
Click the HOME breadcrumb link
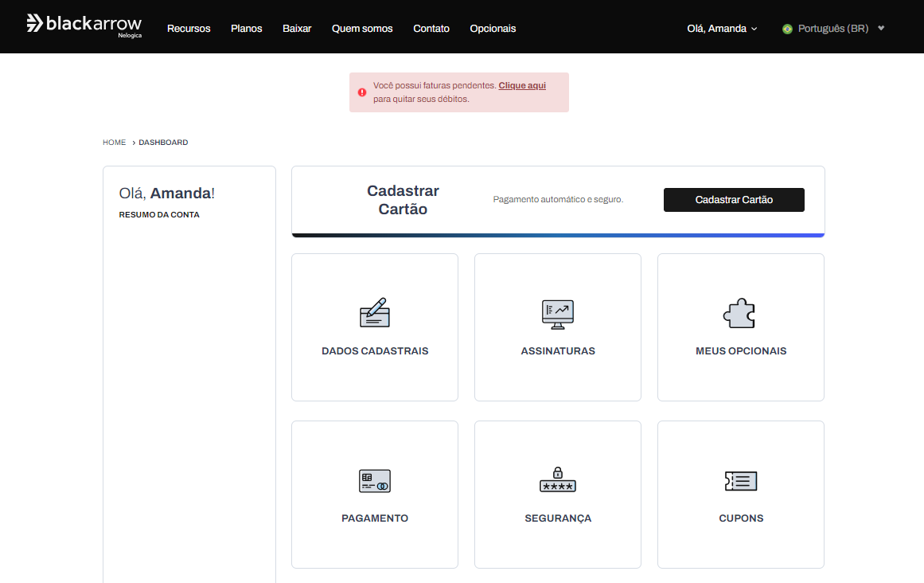click(114, 143)
